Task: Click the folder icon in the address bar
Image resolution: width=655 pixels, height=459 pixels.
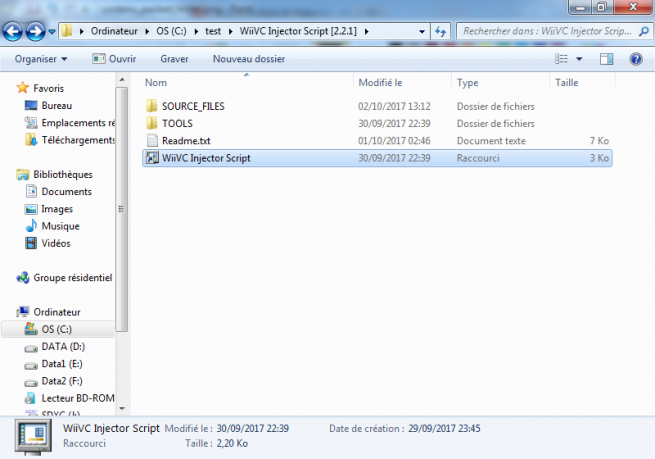Action: click(66, 31)
